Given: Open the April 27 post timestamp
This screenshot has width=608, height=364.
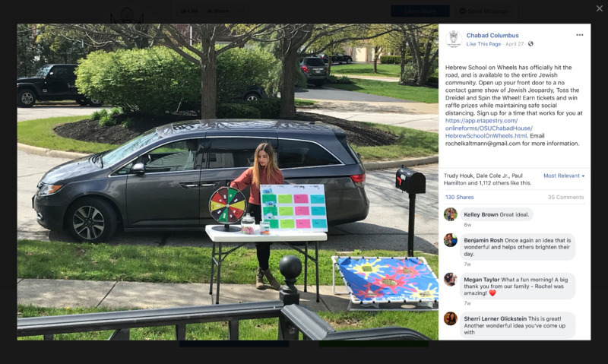Looking at the screenshot, I should pos(515,44).
